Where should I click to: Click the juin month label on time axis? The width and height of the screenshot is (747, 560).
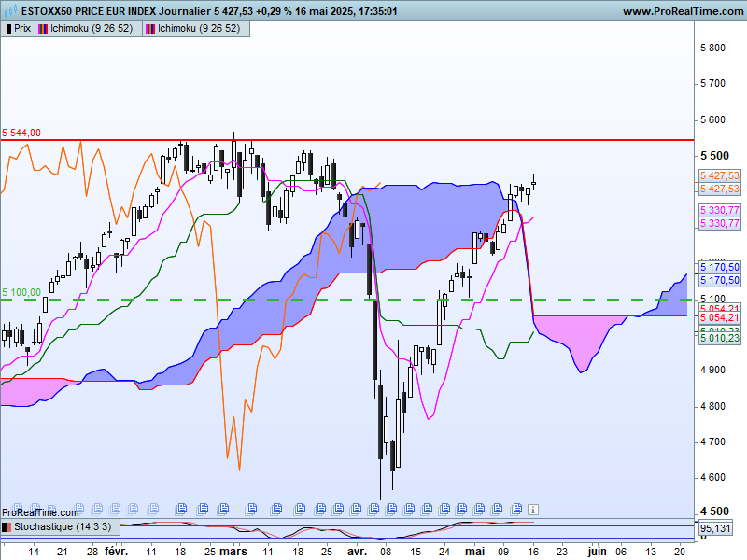597,552
